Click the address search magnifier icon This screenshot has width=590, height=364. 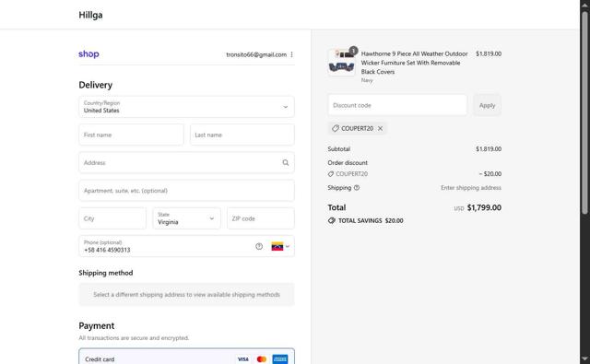click(x=286, y=162)
